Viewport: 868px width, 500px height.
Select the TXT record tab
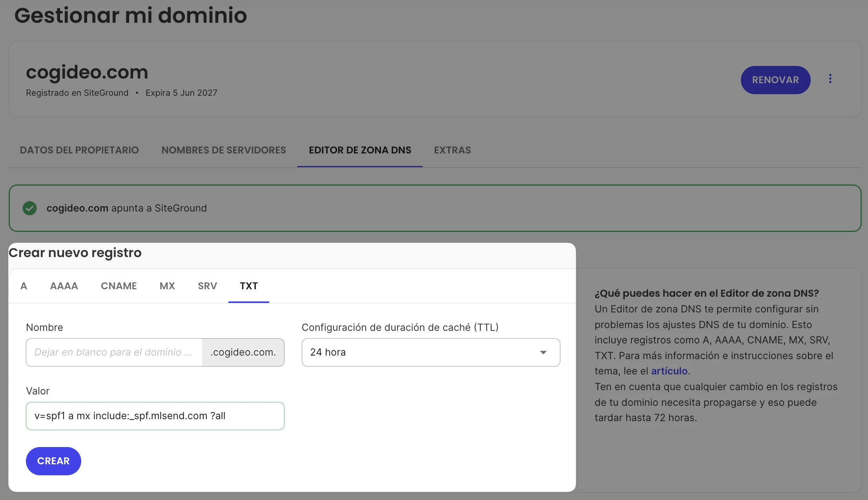[x=249, y=286]
